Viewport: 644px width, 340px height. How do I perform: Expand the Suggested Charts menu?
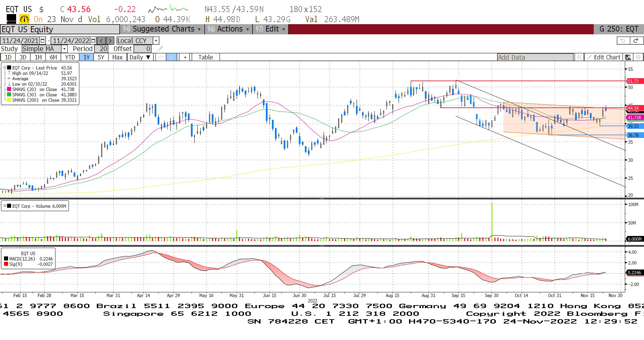pyautogui.click(x=161, y=29)
